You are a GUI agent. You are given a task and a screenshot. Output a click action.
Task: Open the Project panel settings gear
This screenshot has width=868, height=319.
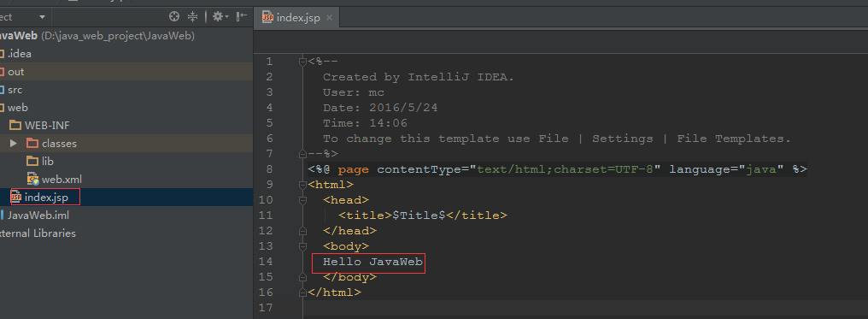click(220, 16)
